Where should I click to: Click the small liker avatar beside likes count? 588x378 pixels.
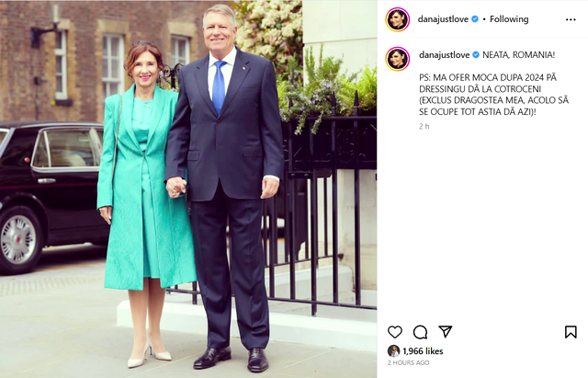click(393, 351)
